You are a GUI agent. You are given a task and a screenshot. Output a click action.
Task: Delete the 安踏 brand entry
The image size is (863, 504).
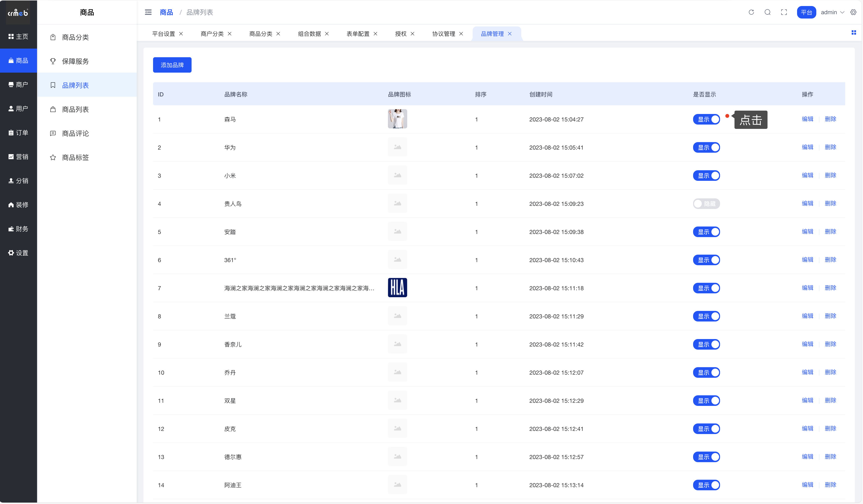(x=830, y=232)
